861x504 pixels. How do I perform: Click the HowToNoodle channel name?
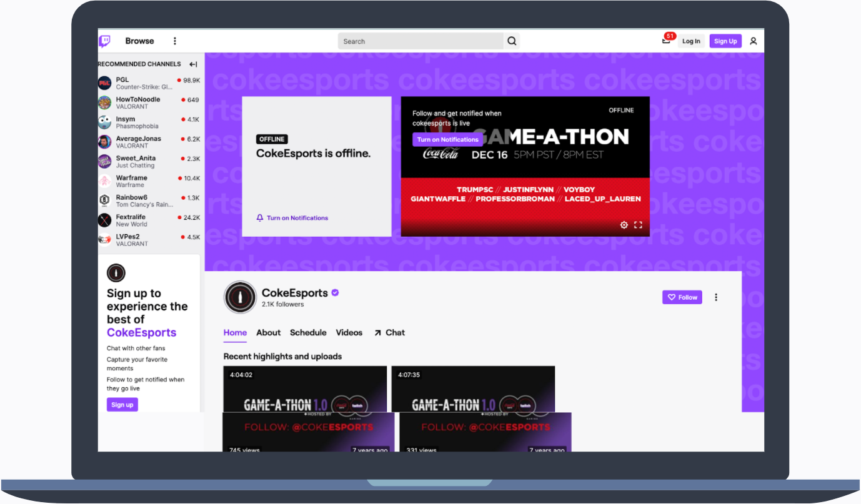click(138, 99)
